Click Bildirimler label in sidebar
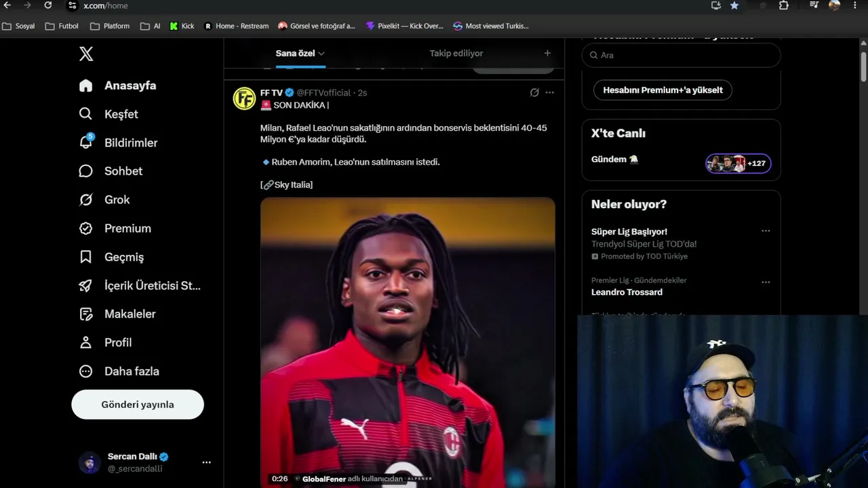The height and width of the screenshot is (488, 868). point(131,143)
